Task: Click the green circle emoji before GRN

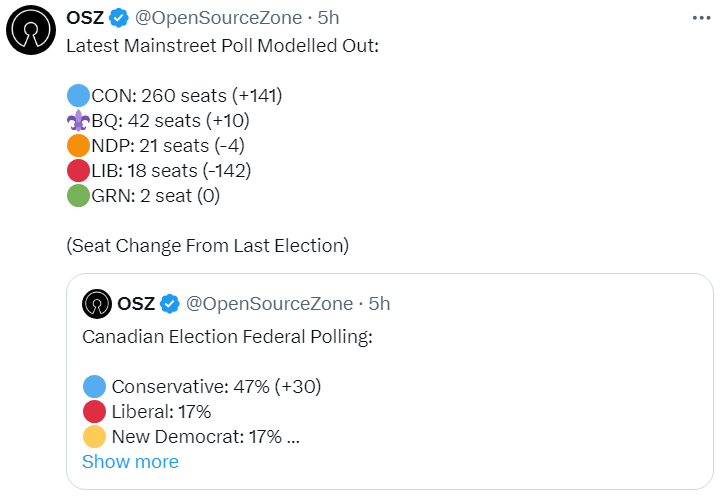Action: click(78, 195)
